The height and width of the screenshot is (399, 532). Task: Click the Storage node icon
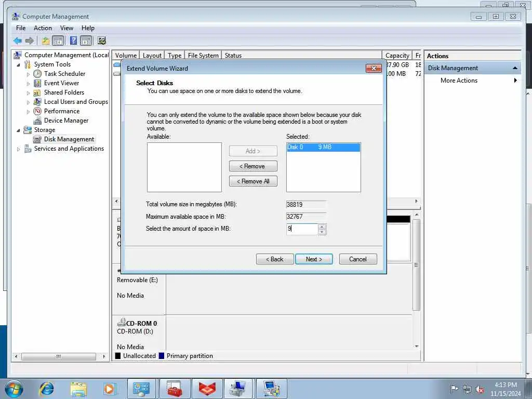[28, 130]
